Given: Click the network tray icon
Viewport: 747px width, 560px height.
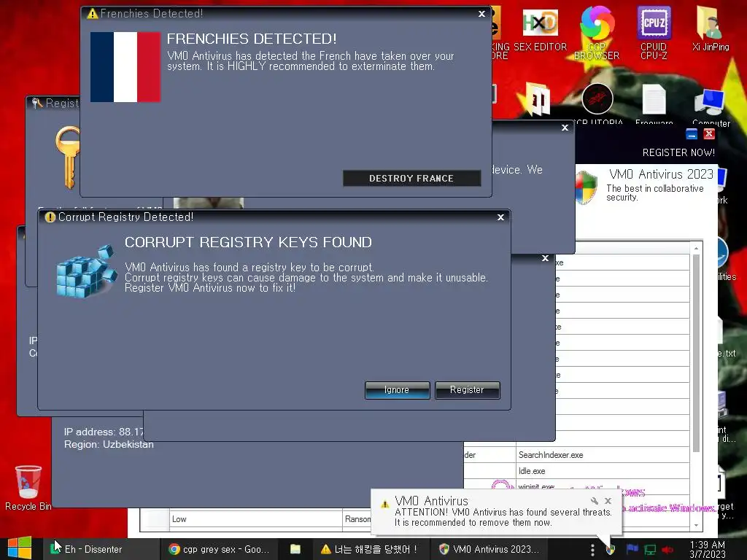Looking at the screenshot, I should (x=650, y=550).
